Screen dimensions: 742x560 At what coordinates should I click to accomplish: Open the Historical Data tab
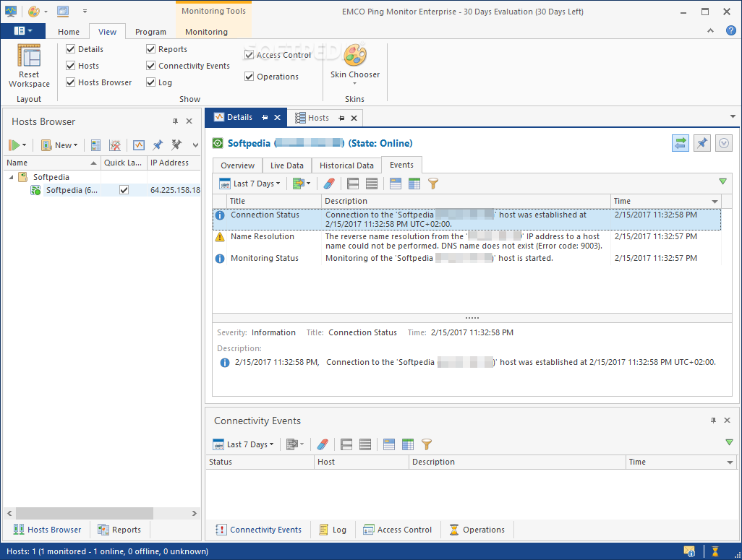point(346,165)
